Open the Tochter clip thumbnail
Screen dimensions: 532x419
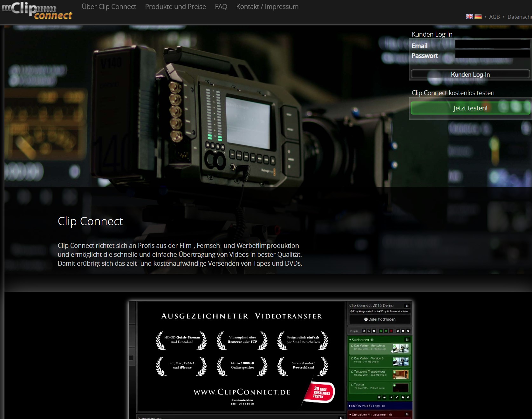point(401,388)
